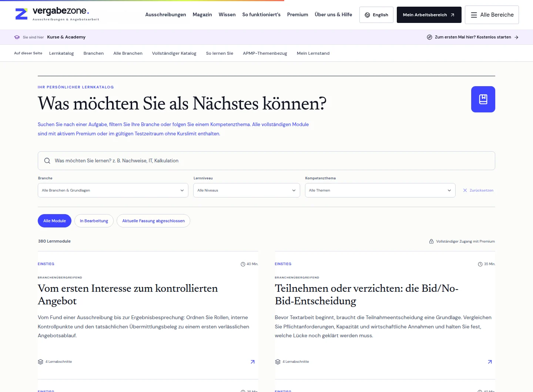Viewport: 533px width, 392px height.
Task: Open Ausschreibungen in main navigation
Action: tap(165, 15)
